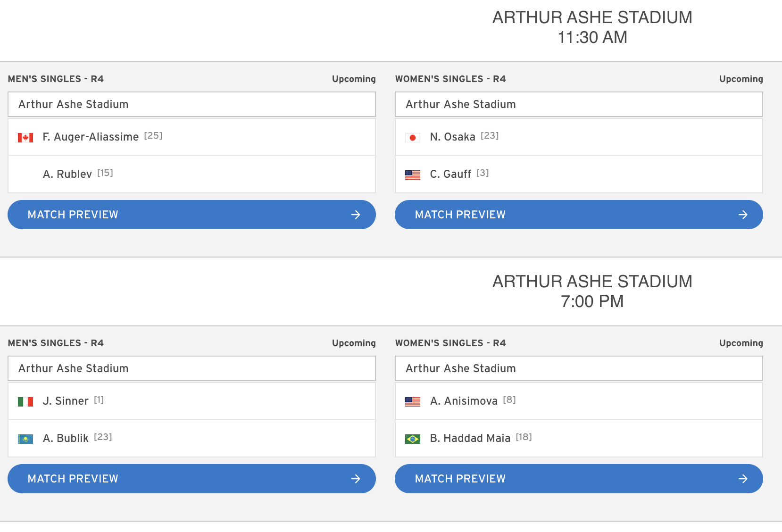Click the Kazakhstan flag beside A. Bublik

coord(25,439)
